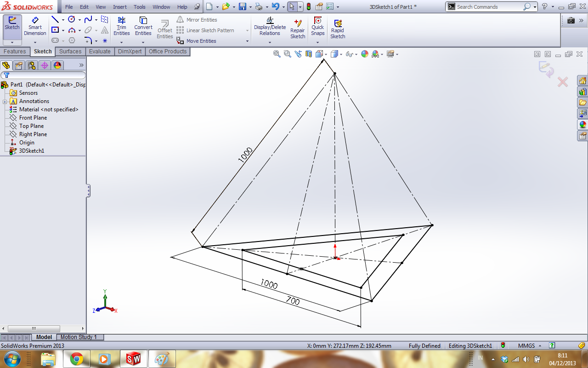
Task: Open Display/Delete Relations
Action: coord(270,27)
